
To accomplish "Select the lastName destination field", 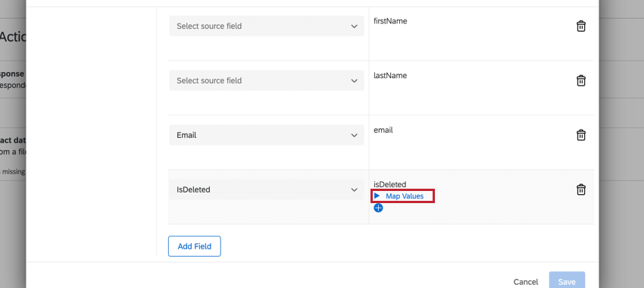I will 390,76.
